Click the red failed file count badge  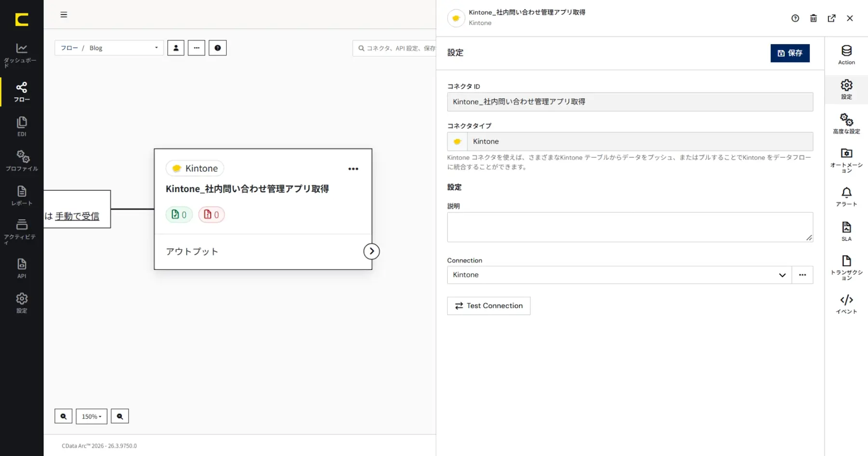[x=212, y=215]
